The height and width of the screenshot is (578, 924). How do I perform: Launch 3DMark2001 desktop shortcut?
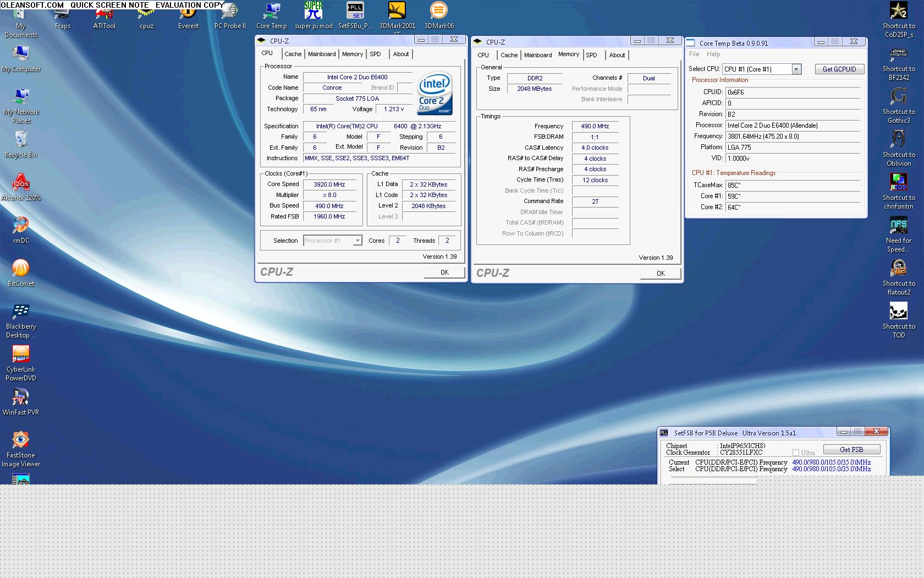tap(397, 16)
